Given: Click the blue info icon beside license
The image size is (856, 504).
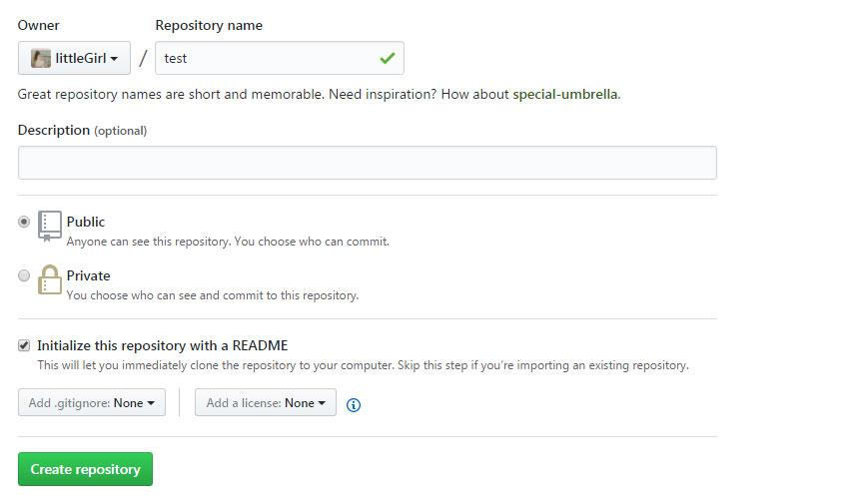Looking at the screenshot, I should point(353,404).
